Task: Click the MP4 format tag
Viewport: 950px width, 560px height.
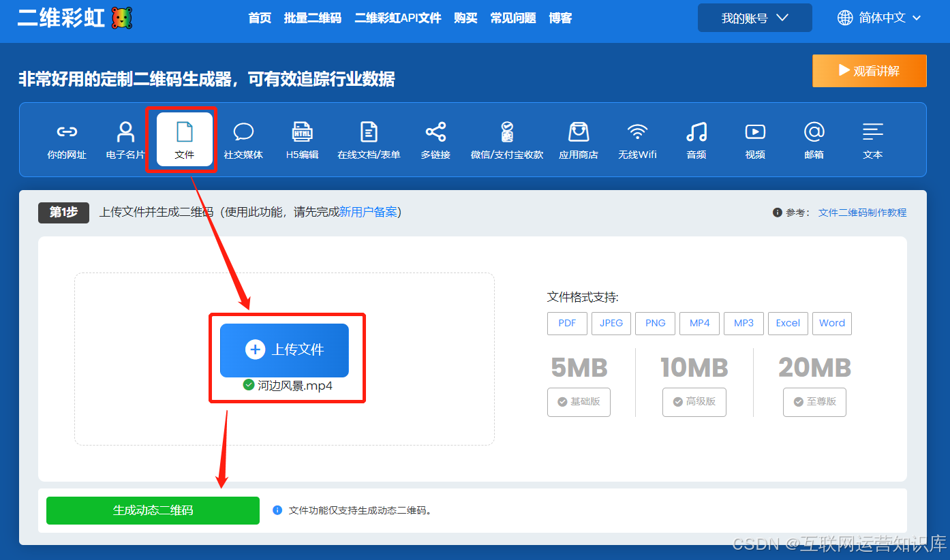Action: click(700, 324)
